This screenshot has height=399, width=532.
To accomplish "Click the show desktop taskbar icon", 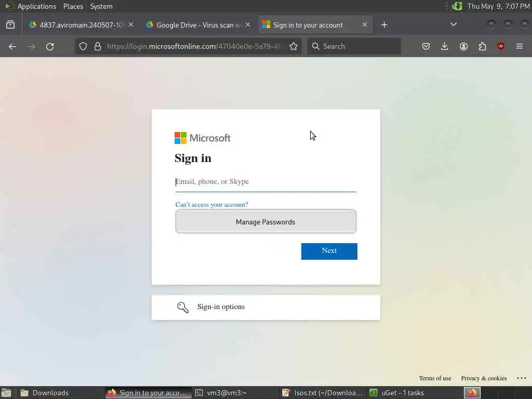I will (x=6, y=393).
